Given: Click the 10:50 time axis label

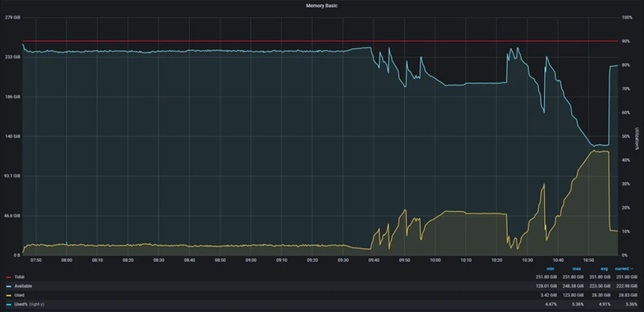Looking at the screenshot, I should click(588, 260).
